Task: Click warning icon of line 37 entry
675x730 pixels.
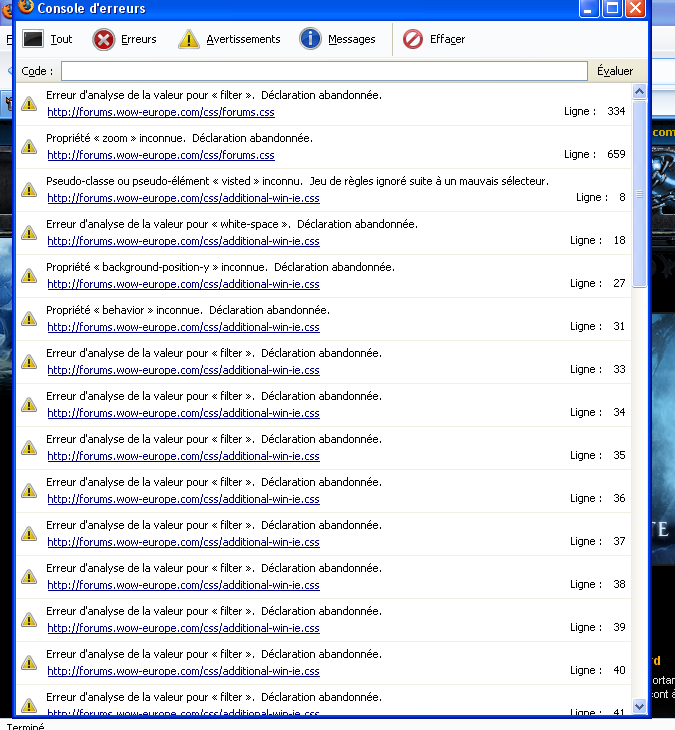Action: click(29, 534)
